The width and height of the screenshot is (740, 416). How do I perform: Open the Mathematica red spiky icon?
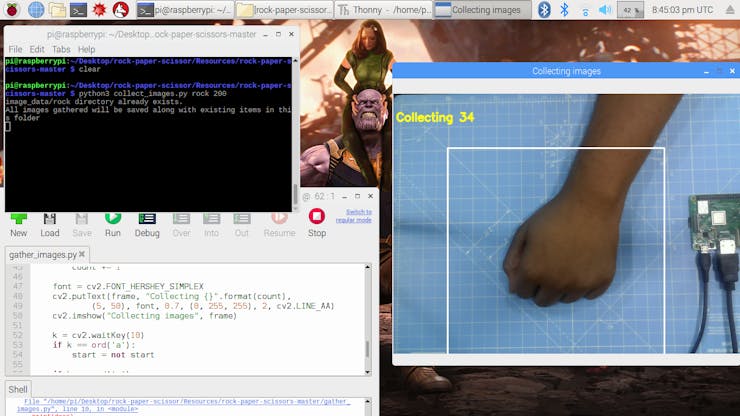pyautogui.click(x=99, y=9)
